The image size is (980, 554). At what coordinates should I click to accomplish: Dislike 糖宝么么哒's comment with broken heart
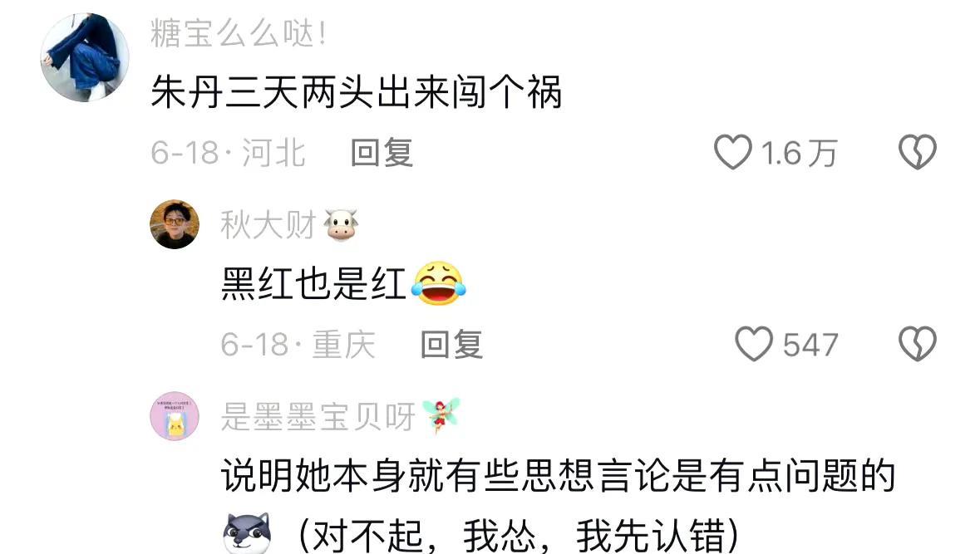pyautogui.click(x=917, y=152)
